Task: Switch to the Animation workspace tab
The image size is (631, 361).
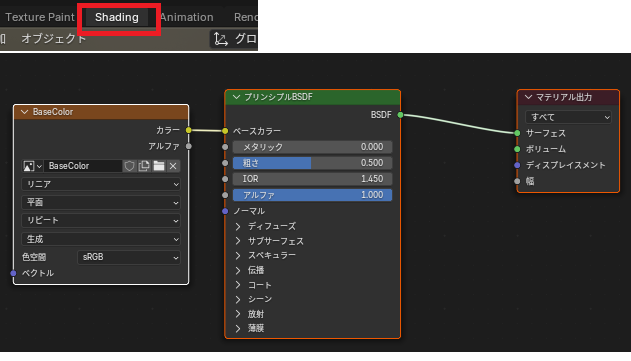Action: 186,17
